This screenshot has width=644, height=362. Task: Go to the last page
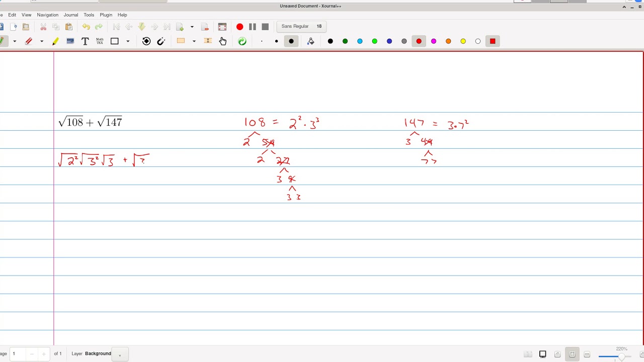pos(167,27)
